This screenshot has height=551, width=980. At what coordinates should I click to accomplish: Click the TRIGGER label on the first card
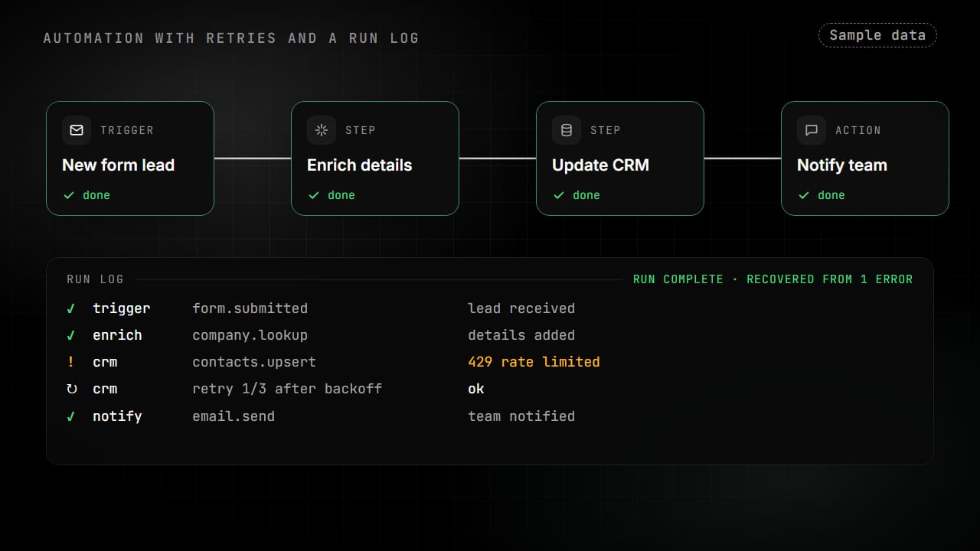coord(127,130)
